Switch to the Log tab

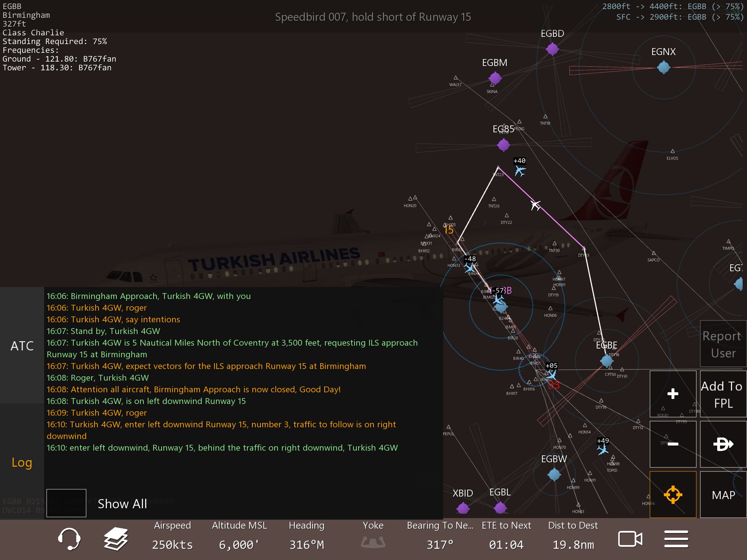(22, 462)
